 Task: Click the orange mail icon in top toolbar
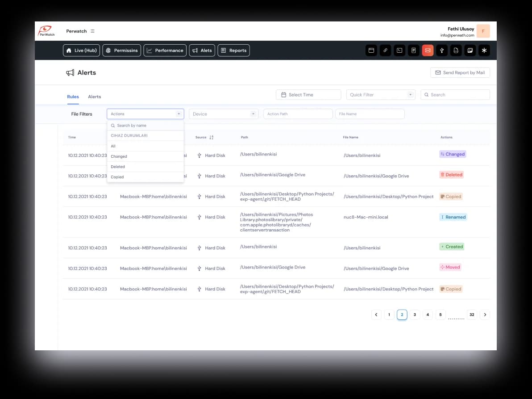click(x=428, y=50)
